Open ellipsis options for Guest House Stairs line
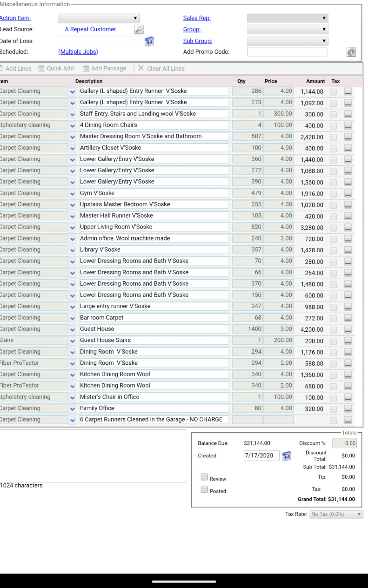 [348, 341]
